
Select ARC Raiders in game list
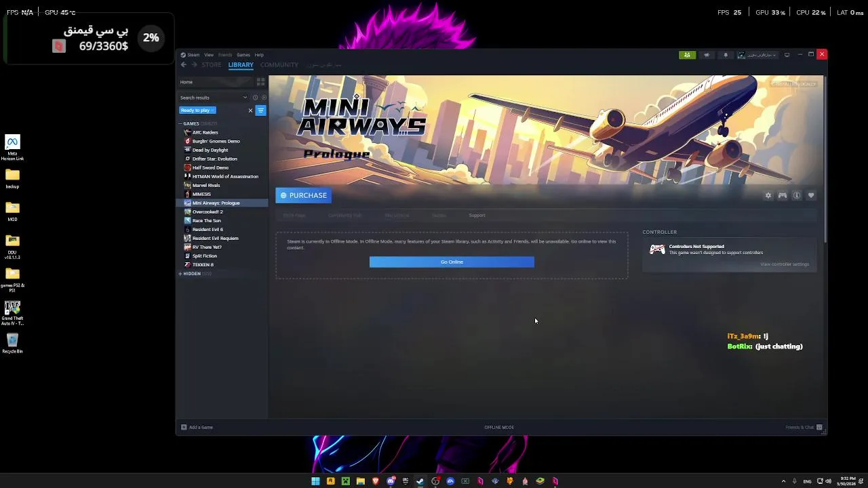pyautogui.click(x=222, y=132)
